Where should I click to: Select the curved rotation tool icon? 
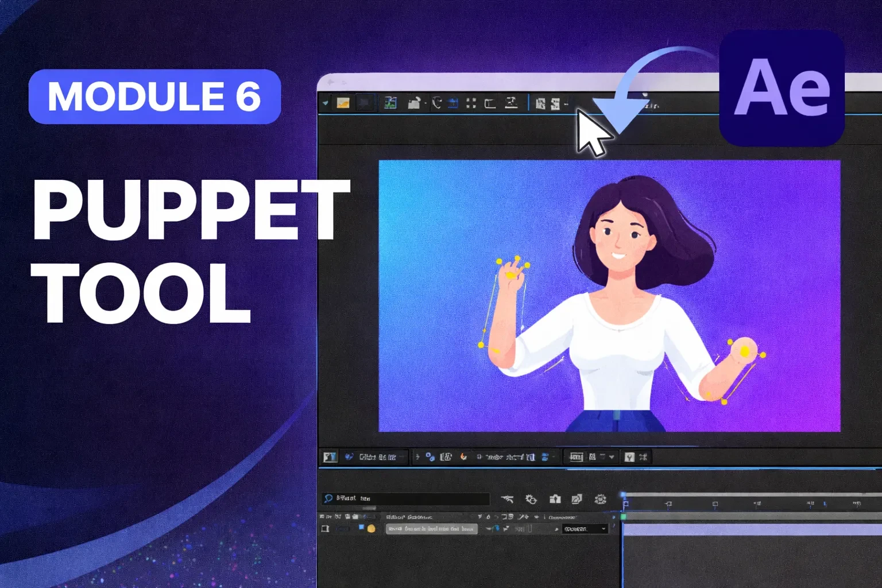click(x=437, y=103)
